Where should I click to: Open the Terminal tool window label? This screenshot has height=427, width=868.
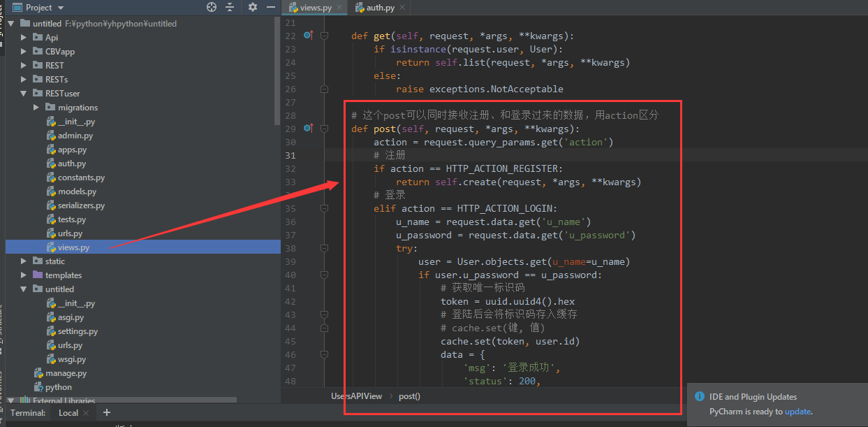28,413
